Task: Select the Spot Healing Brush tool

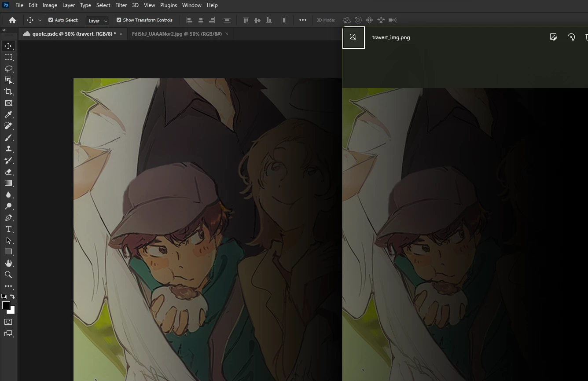Action: [x=8, y=126]
